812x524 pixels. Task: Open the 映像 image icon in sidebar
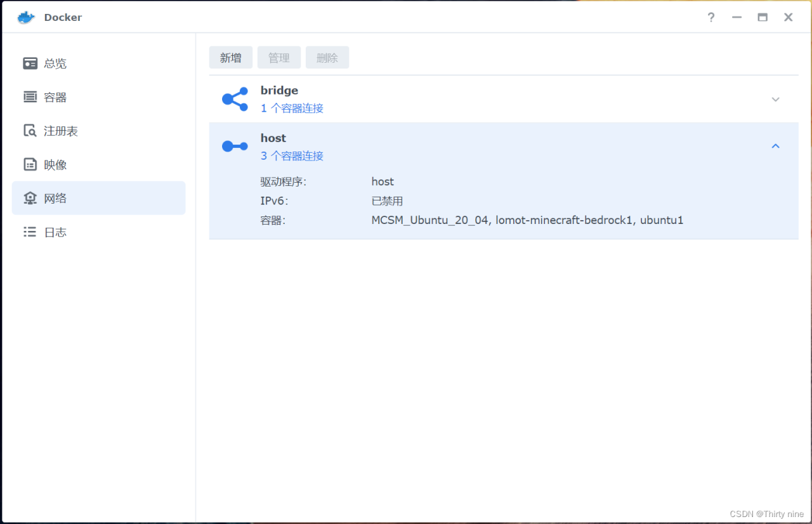pos(30,164)
